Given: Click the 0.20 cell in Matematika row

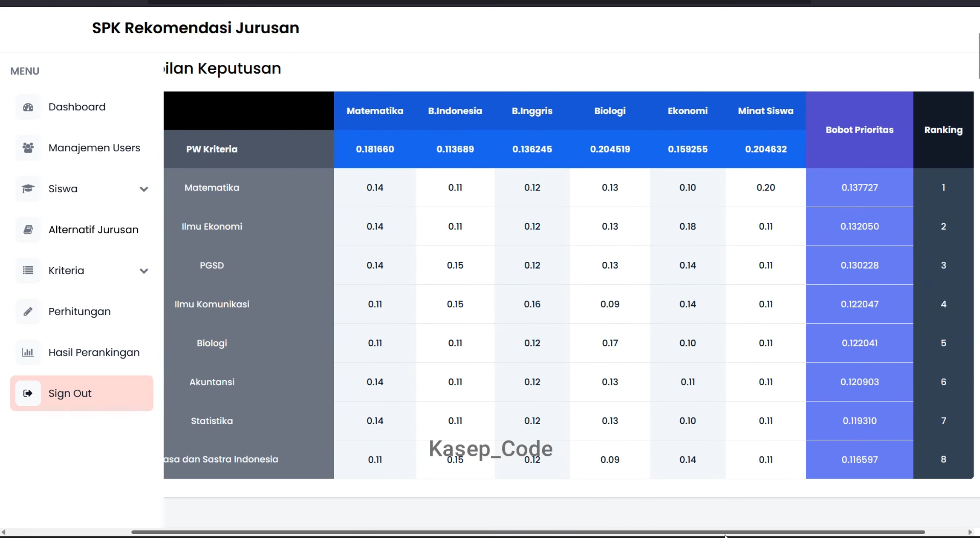Looking at the screenshot, I should (766, 187).
